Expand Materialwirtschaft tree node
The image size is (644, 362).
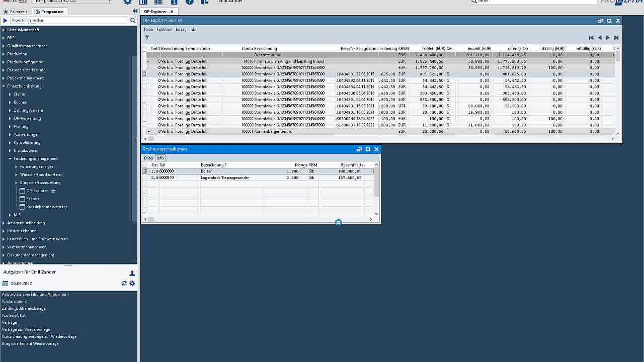pyautogui.click(x=4, y=30)
